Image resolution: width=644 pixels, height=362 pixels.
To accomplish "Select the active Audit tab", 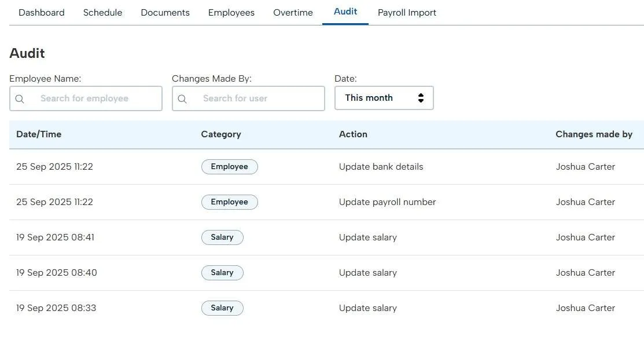I will click(x=345, y=12).
